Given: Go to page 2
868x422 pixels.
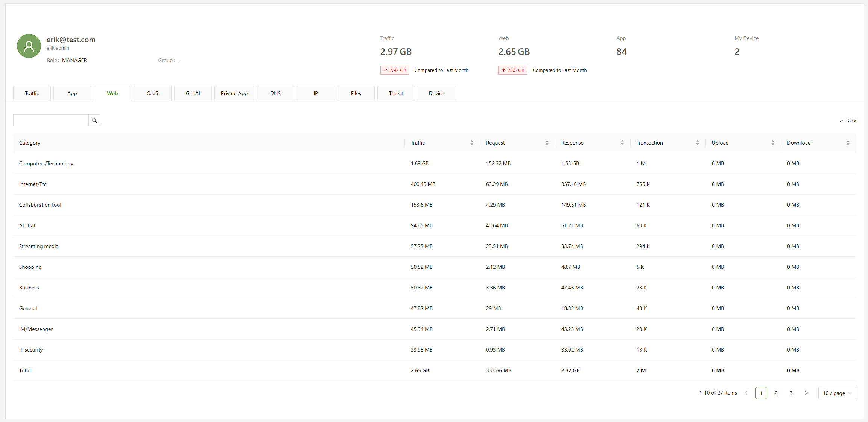Looking at the screenshot, I should [776, 393].
